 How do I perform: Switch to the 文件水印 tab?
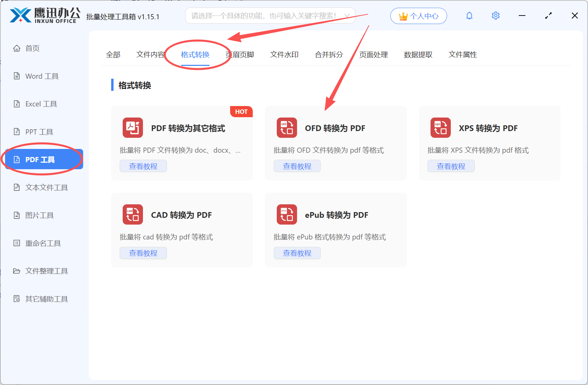[x=285, y=55]
